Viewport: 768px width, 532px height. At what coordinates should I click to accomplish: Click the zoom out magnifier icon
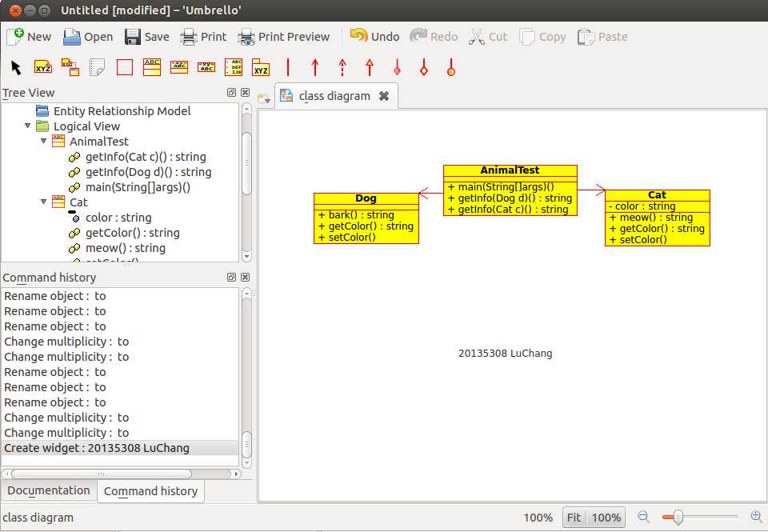(643, 516)
